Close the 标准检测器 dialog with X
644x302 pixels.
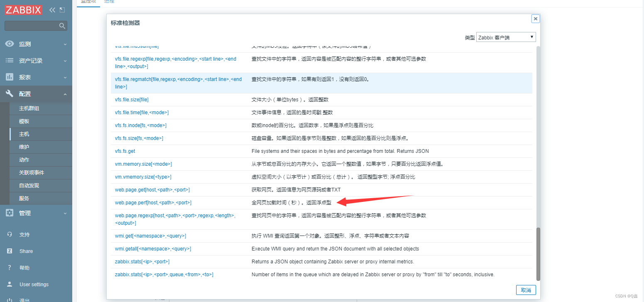coord(536,19)
